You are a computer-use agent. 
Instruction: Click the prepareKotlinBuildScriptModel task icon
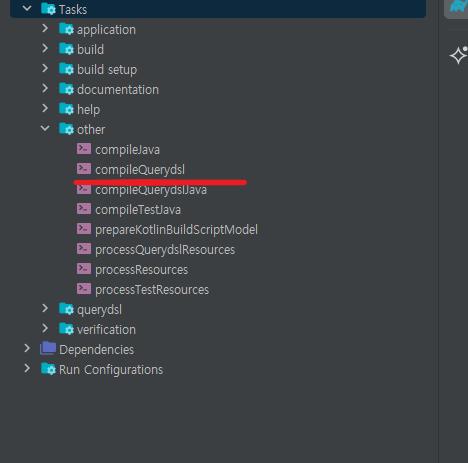click(x=84, y=229)
